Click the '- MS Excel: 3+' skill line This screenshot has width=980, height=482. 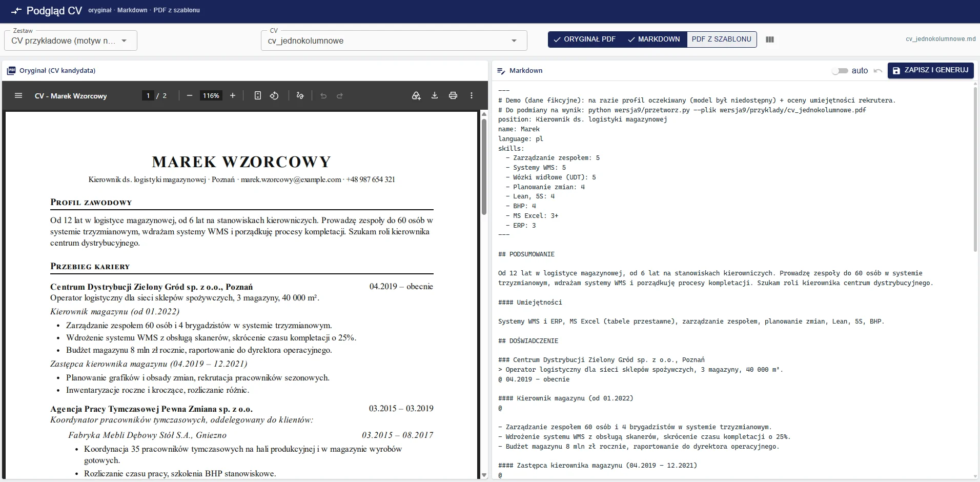pyautogui.click(x=532, y=216)
